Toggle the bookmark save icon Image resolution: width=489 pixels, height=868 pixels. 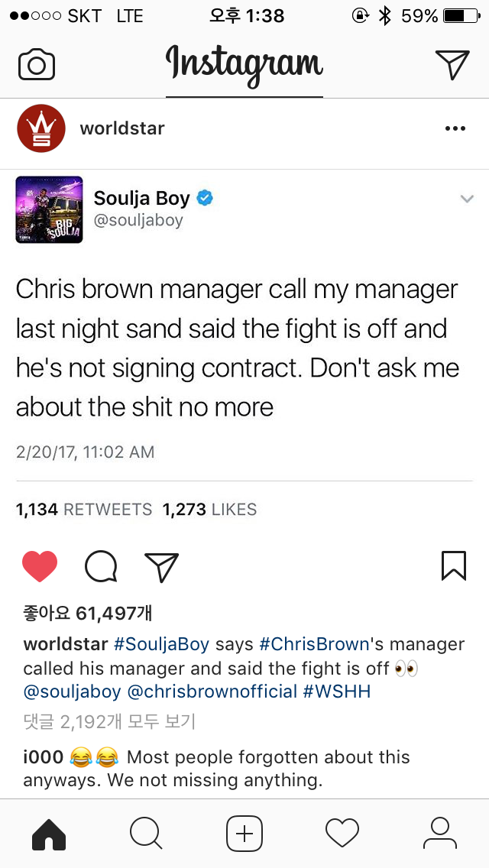(x=454, y=565)
